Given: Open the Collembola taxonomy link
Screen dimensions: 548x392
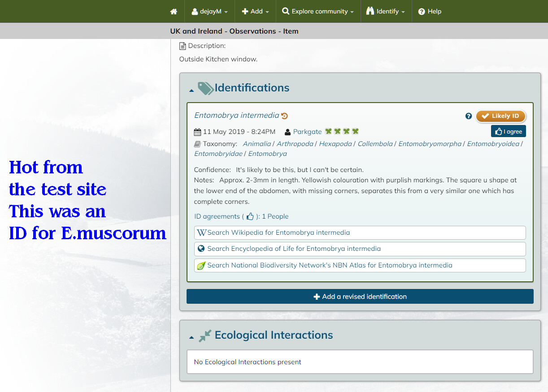Looking at the screenshot, I should click(375, 144).
